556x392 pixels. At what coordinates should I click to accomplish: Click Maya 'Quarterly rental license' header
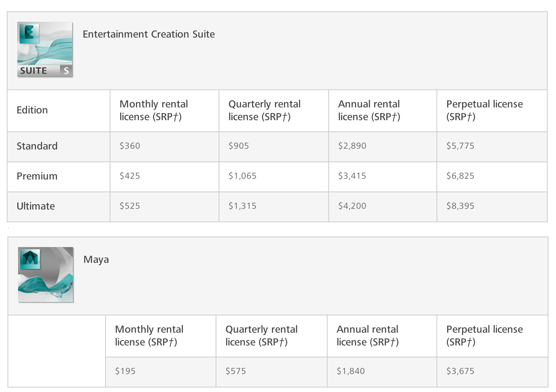pos(261,336)
